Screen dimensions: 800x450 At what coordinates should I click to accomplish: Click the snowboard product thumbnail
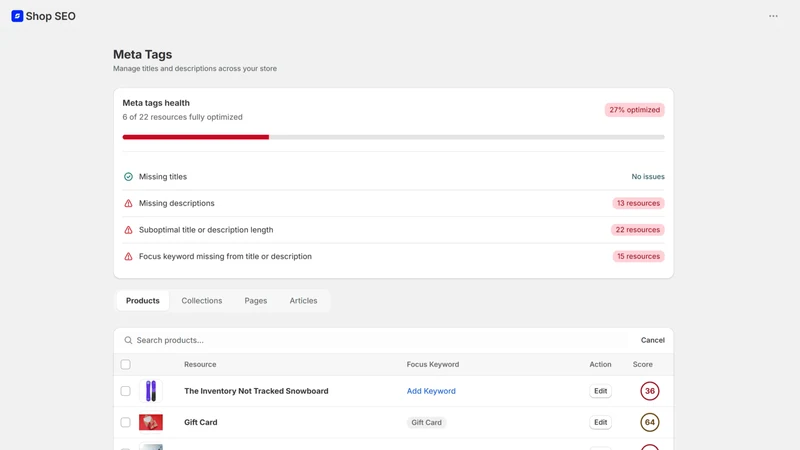[x=151, y=391]
